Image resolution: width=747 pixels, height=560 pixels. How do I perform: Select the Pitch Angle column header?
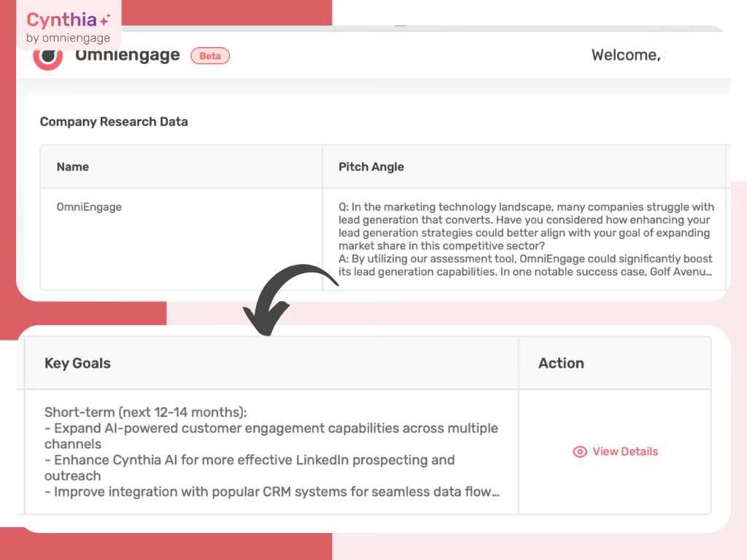pos(371,167)
